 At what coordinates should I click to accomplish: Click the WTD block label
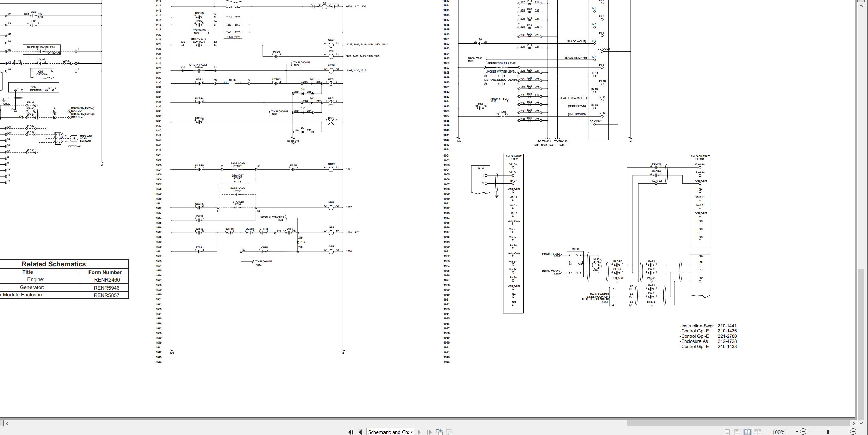pyautogui.click(x=481, y=168)
